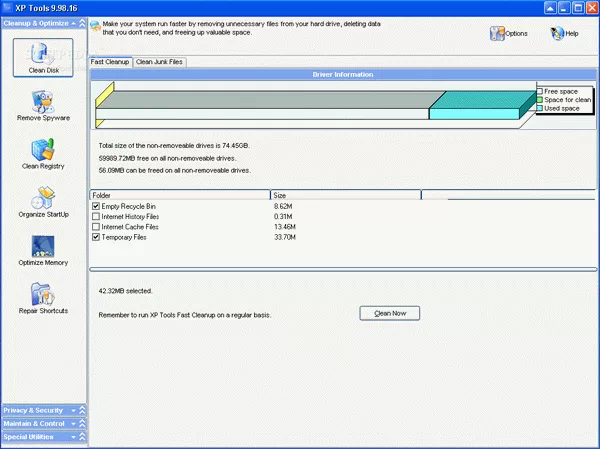The height and width of the screenshot is (449, 600).
Task: Open the Cleanup & Optimize dropdown arrow
Action: [73, 23]
